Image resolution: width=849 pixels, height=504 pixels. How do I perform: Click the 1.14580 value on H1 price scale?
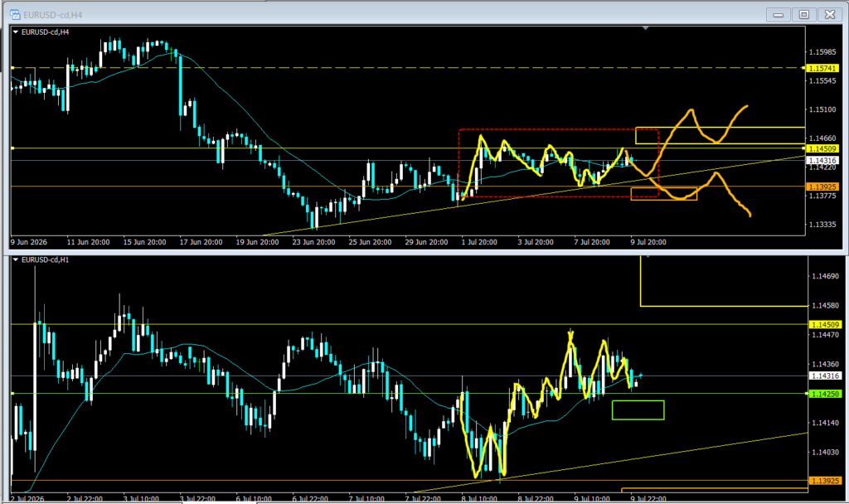pos(825,306)
